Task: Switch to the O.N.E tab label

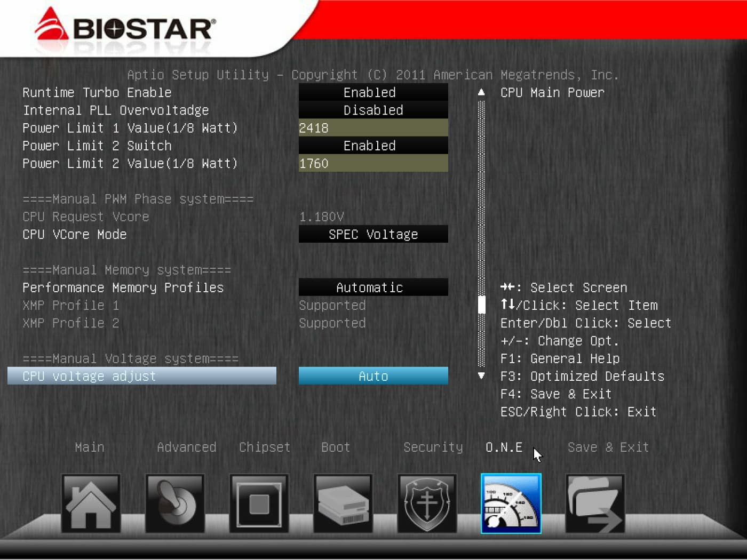Action: 504,447
